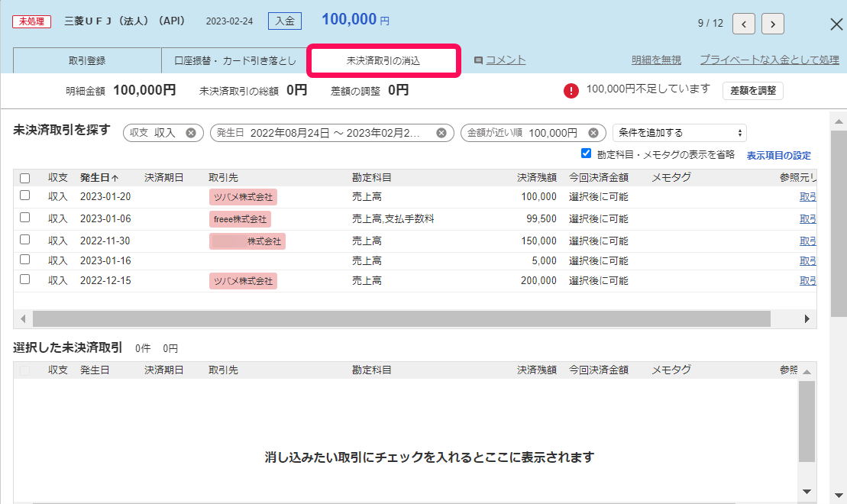Check the 2023-01-20 ツバメ株式会社 row

[25, 195]
